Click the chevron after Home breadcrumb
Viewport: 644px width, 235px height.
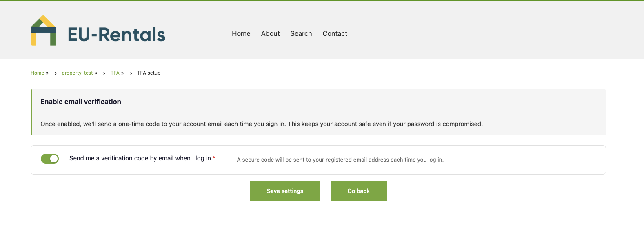(x=55, y=73)
